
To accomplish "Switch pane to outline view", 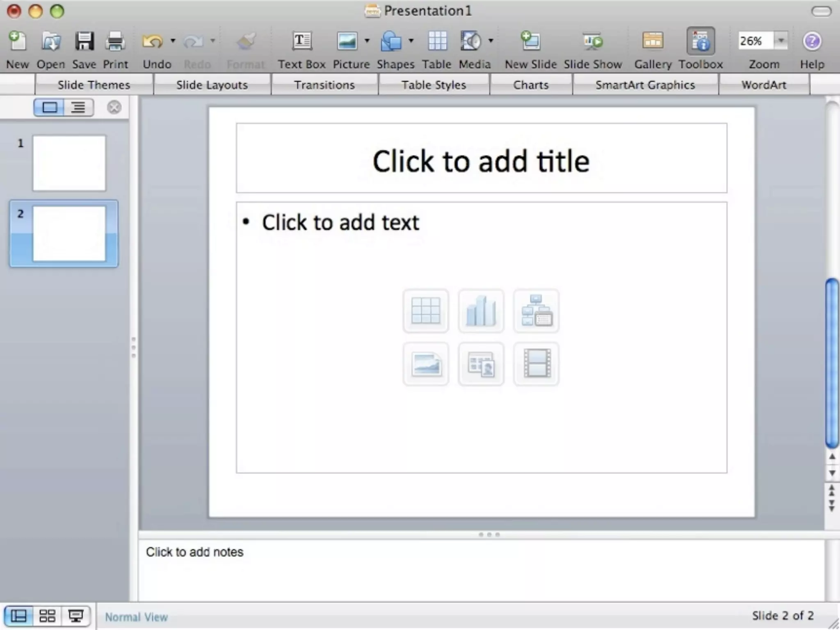I will click(78, 108).
